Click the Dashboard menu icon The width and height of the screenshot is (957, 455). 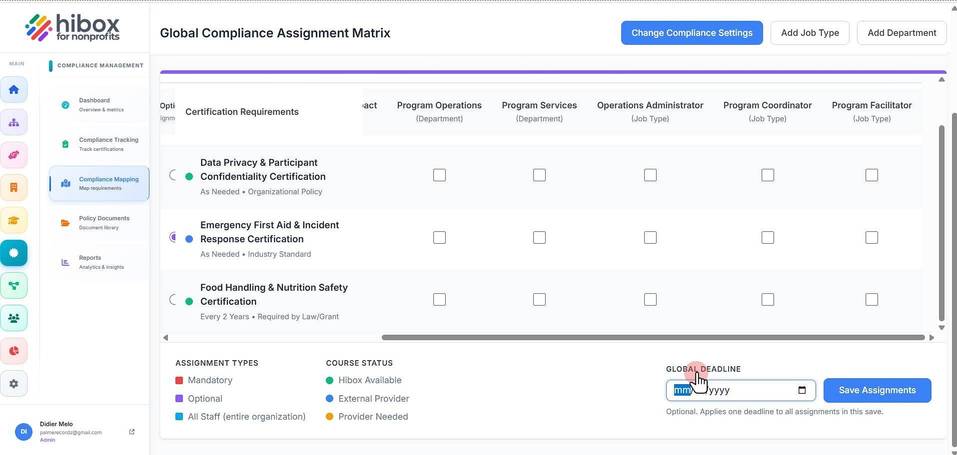[65, 105]
